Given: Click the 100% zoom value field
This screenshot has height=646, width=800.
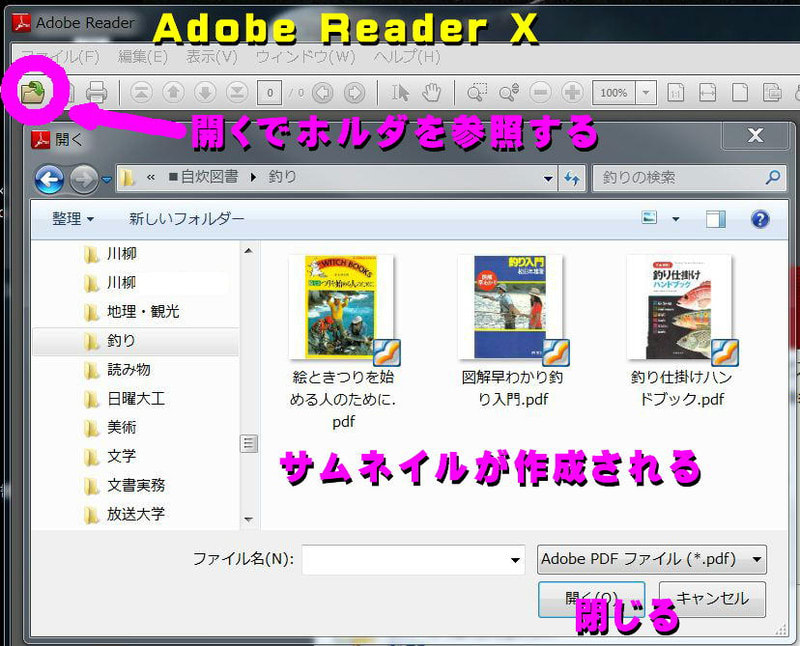Looking at the screenshot, I should (x=614, y=93).
